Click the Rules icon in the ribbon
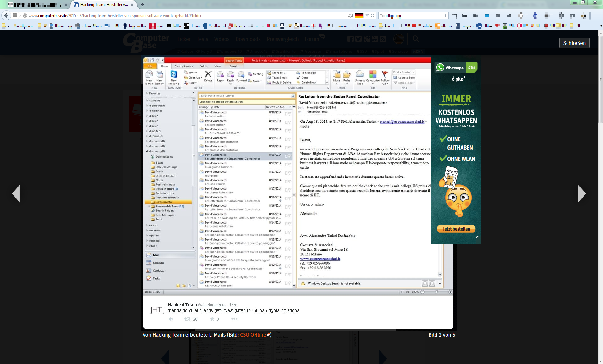Viewport: 603px width, 364px height. [347, 74]
